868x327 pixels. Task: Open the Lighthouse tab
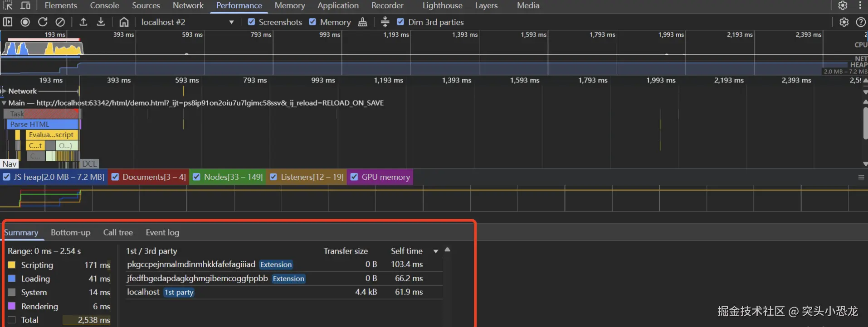coord(443,5)
